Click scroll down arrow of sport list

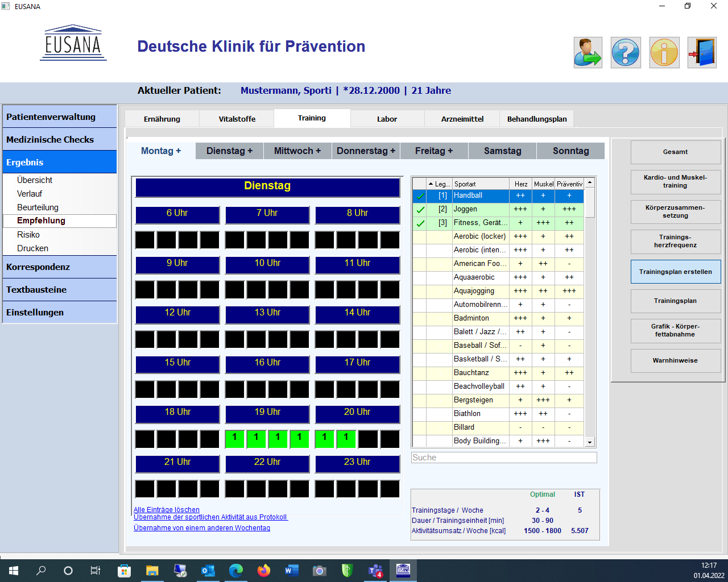click(590, 442)
